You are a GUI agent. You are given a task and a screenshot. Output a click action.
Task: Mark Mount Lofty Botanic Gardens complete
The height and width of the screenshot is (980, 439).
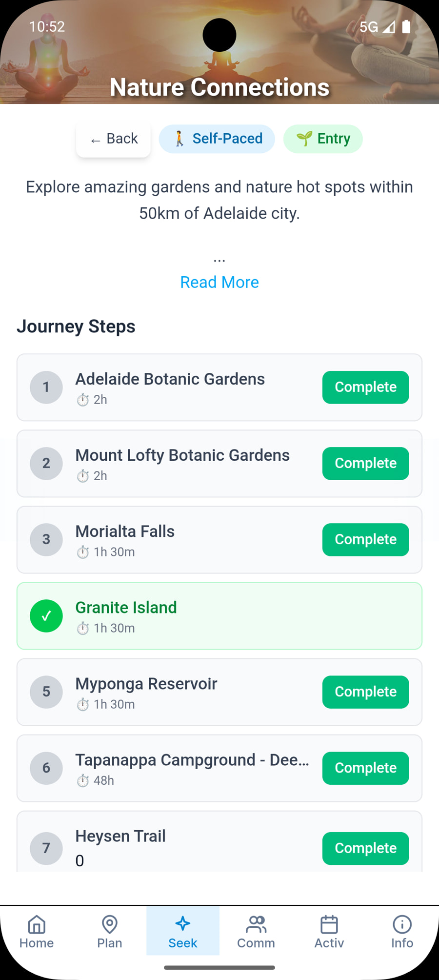[x=365, y=464]
